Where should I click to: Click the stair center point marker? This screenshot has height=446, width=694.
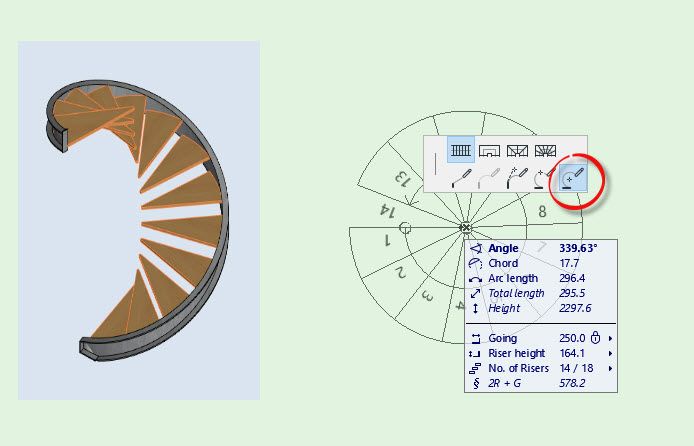click(466, 228)
